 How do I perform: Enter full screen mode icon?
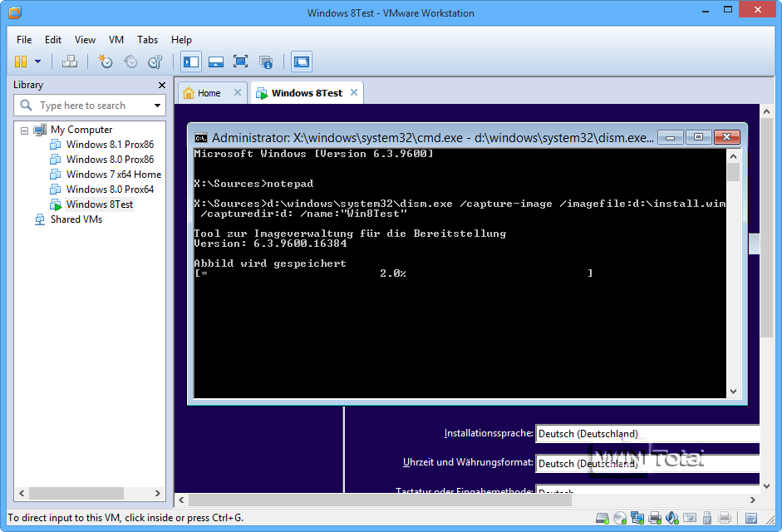[240, 62]
